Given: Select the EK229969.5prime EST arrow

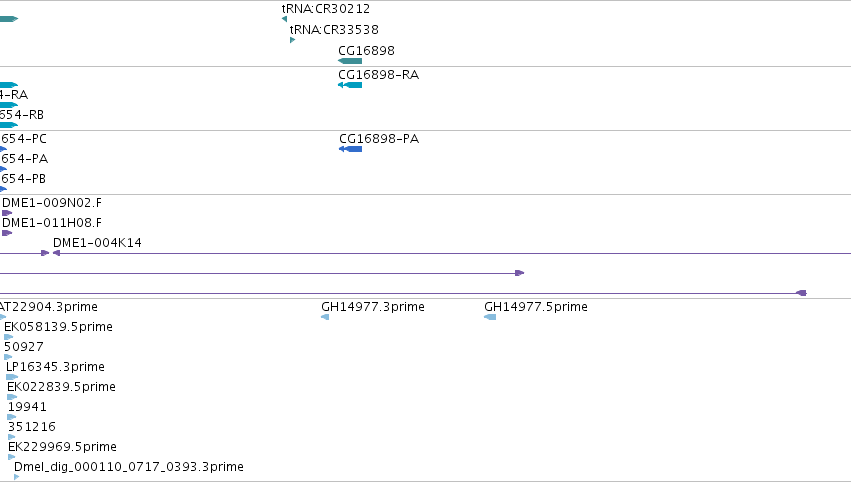Looking at the screenshot, I should click(11, 457).
